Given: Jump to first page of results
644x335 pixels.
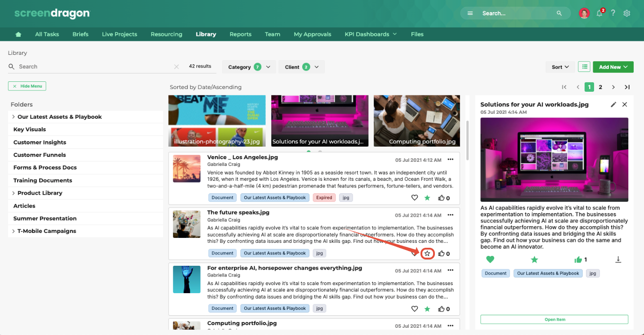Looking at the screenshot, I should [564, 87].
